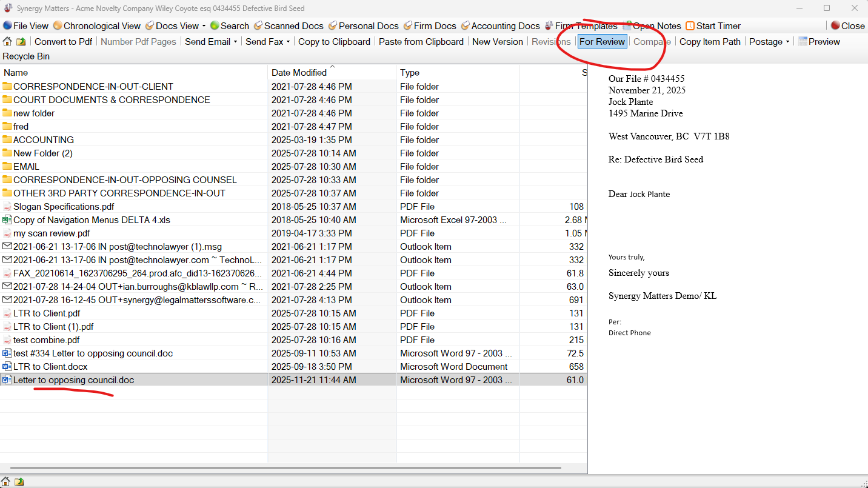The width and height of the screenshot is (868, 488).
Task: Select LTR to Client.docx file
Action: pos(50,367)
